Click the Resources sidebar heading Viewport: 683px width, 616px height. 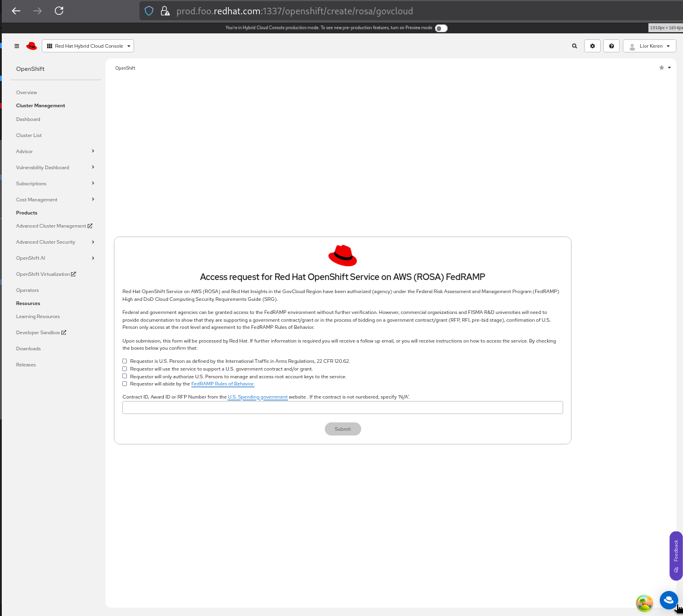tap(28, 303)
